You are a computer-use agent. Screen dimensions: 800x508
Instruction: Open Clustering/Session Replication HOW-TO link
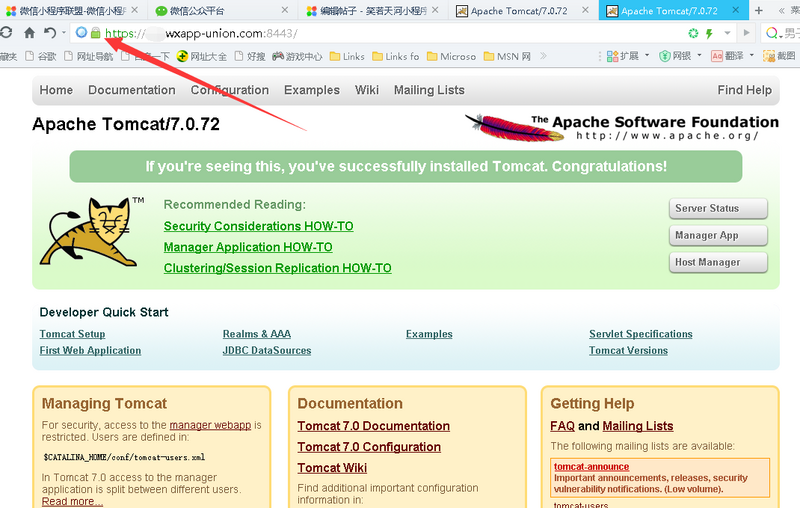pyautogui.click(x=278, y=268)
